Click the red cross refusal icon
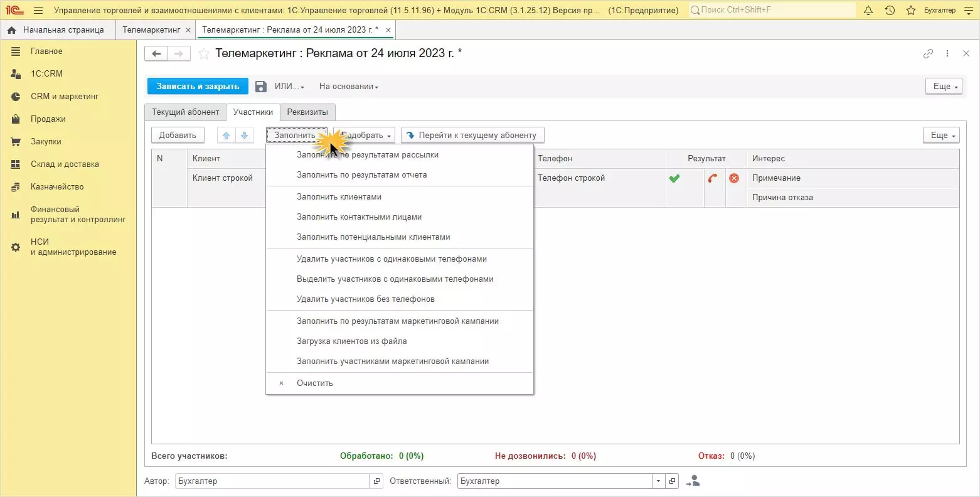The width and height of the screenshot is (980, 497). click(x=734, y=178)
